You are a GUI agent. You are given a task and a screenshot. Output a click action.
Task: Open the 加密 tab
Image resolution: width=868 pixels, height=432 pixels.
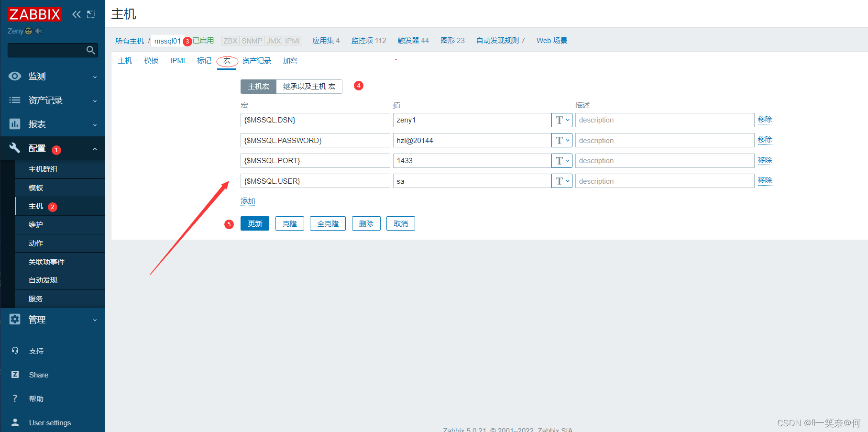tap(290, 61)
